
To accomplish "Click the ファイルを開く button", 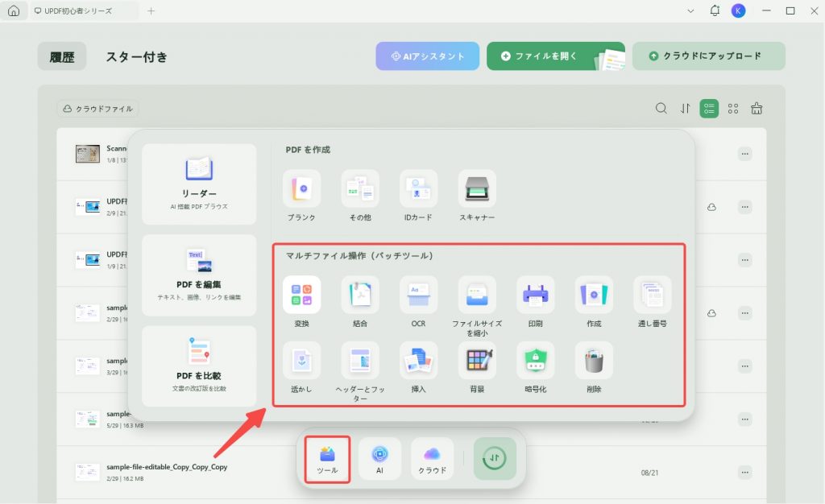I will click(556, 56).
